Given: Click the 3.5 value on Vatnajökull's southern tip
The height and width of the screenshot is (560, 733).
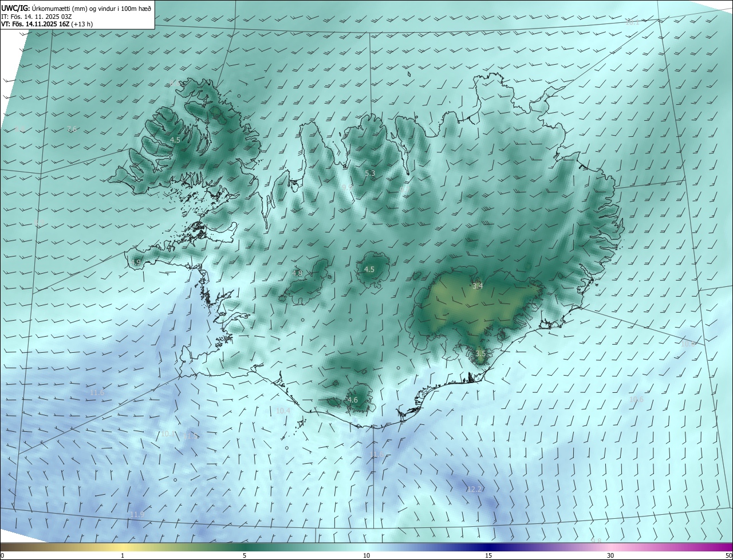Looking at the screenshot, I should 480,354.
